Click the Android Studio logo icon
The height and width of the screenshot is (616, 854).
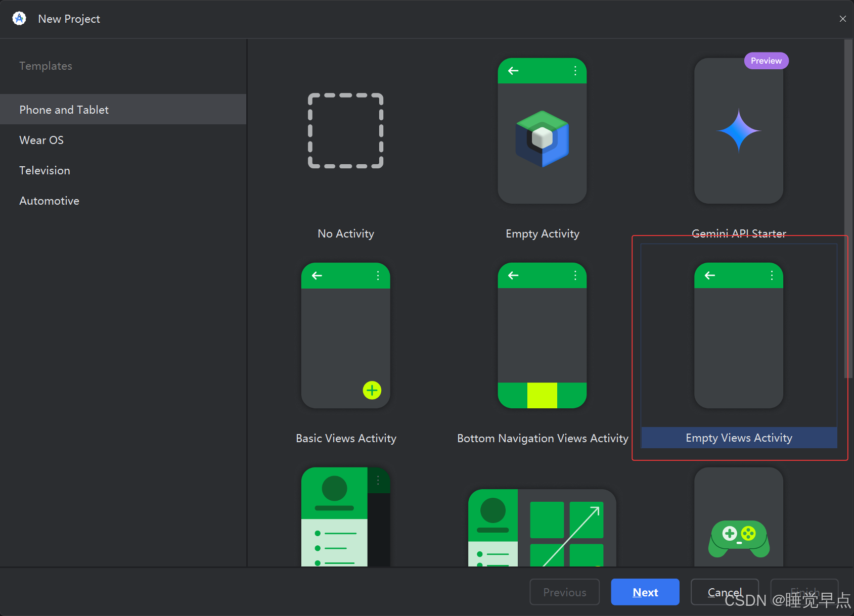click(x=19, y=19)
